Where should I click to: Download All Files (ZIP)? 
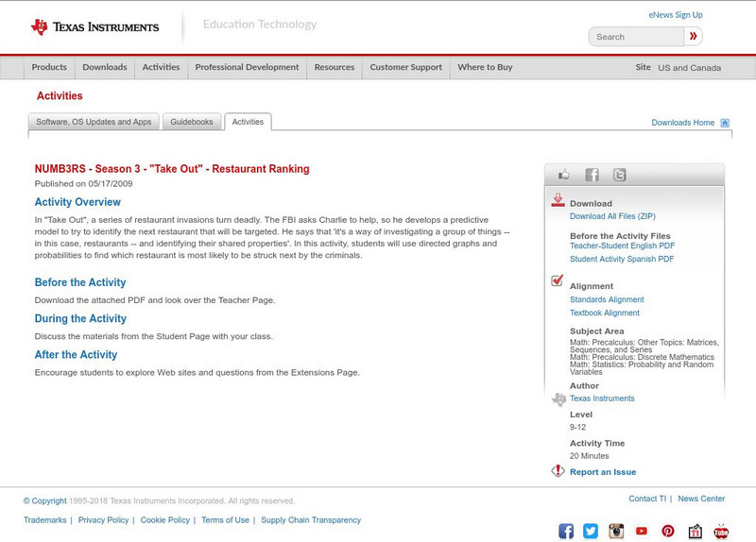612,216
